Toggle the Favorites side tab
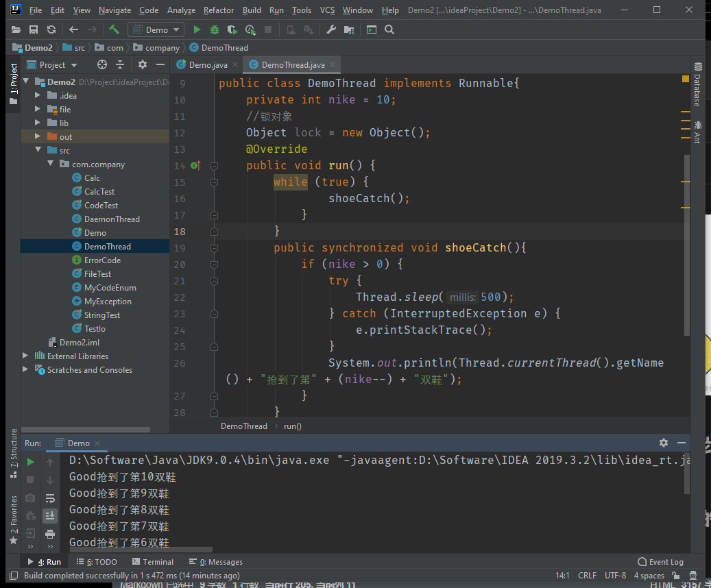Screen dimensions: 711x588 click(x=14, y=520)
